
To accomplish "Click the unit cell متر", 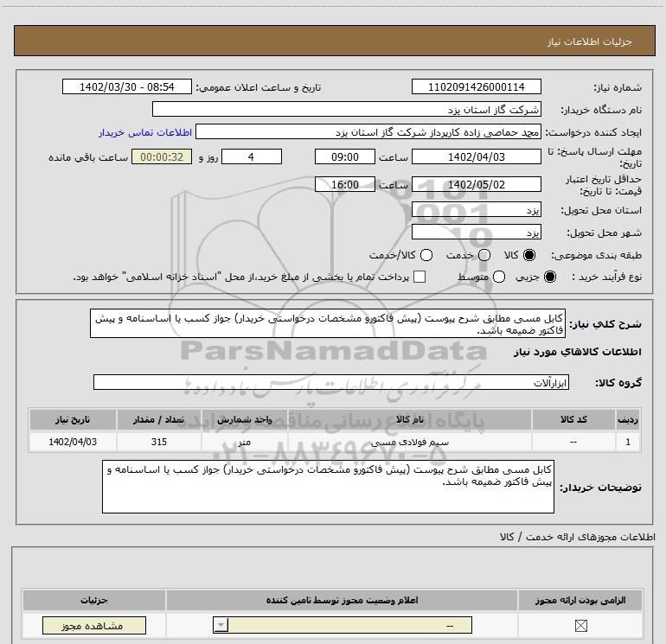I will point(245,442).
